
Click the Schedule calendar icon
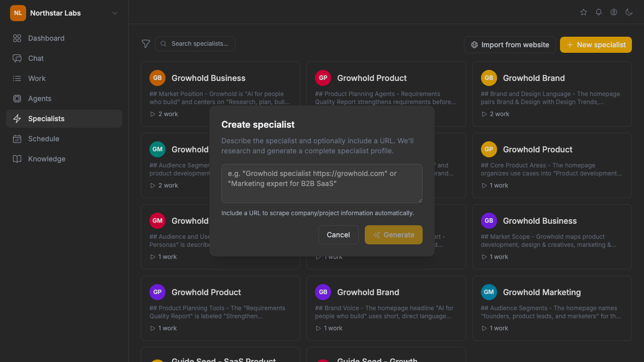[x=17, y=139]
